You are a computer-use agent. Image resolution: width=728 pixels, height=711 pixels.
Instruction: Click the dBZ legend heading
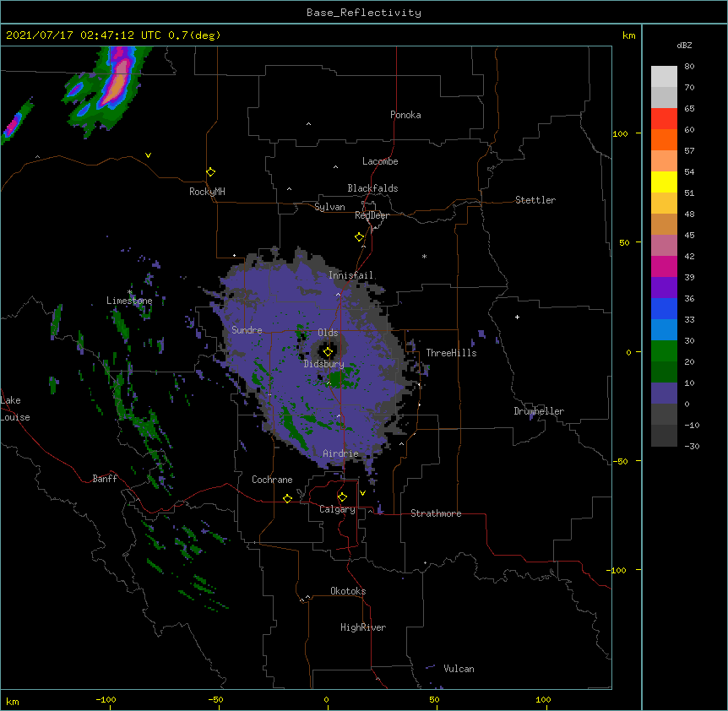[x=684, y=46]
